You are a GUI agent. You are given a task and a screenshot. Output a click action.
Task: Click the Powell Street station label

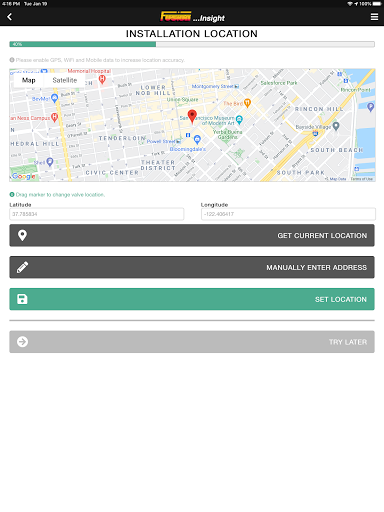click(x=161, y=141)
